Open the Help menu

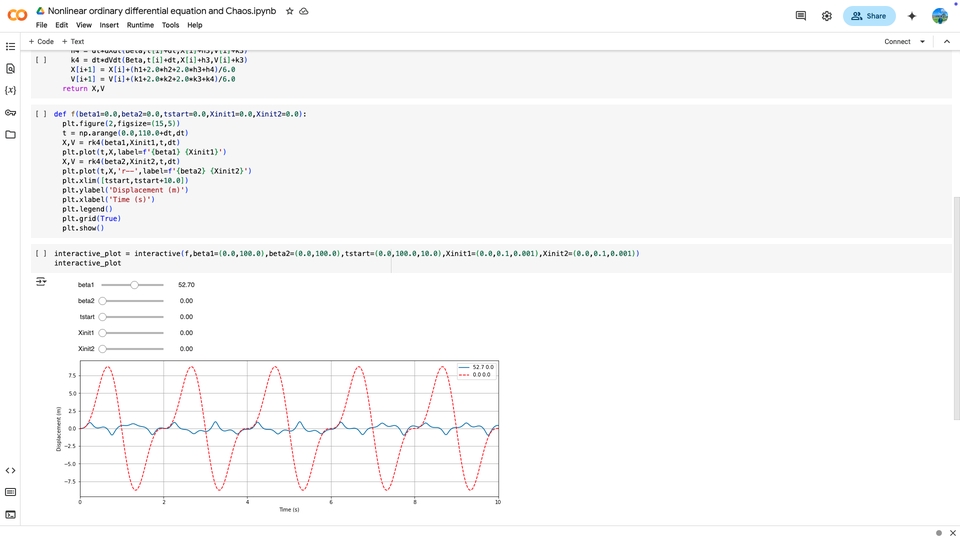pos(195,25)
